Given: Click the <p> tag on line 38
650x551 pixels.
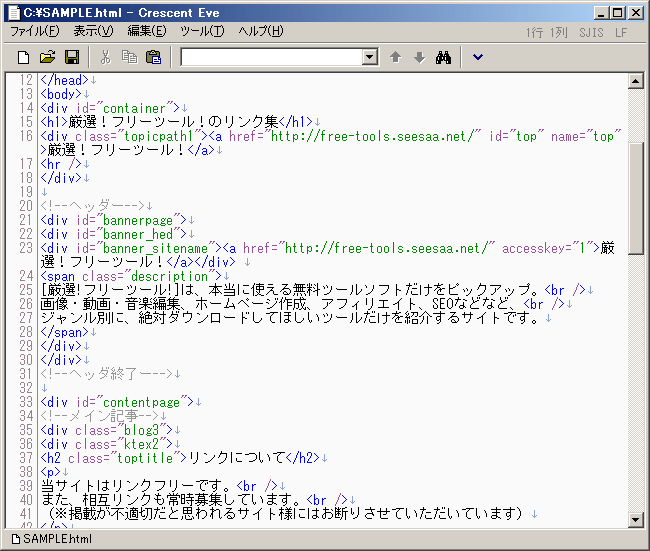Looking at the screenshot, I should (x=51, y=472).
